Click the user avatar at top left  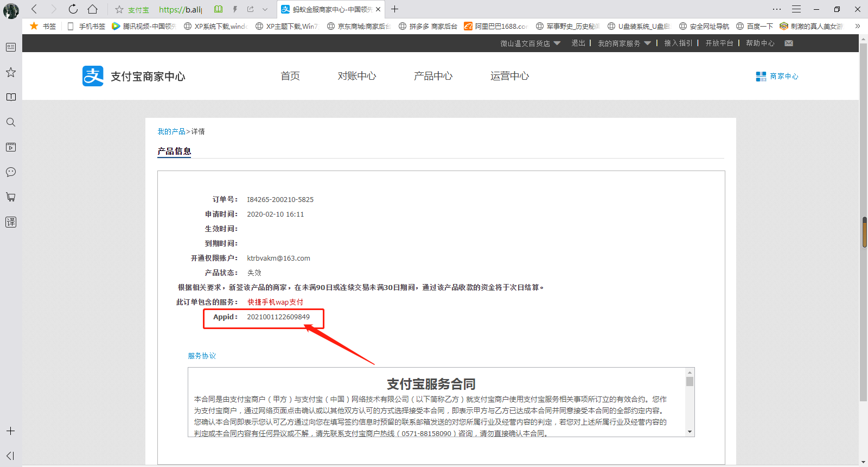point(11,10)
